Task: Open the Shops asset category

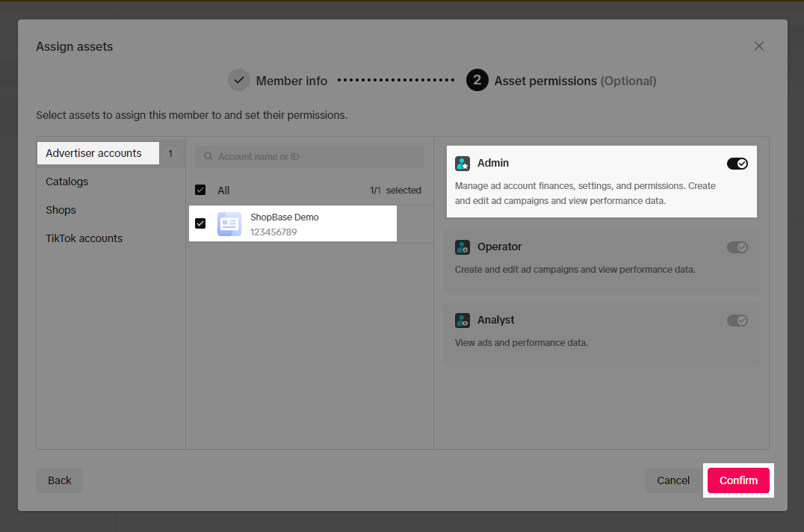Action: (x=61, y=210)
